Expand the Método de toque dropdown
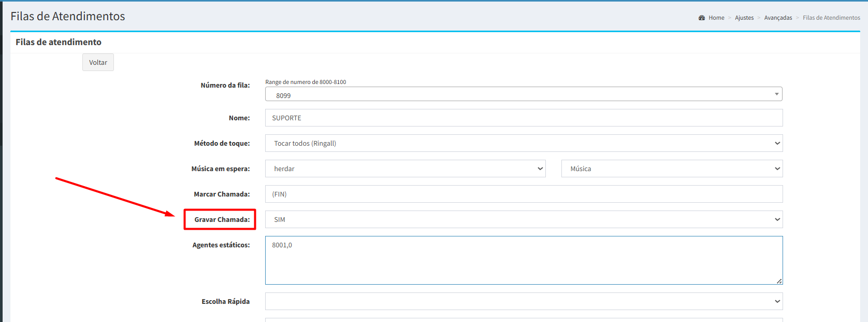Viewport: 868px width, 322px height. click(523, 143)
